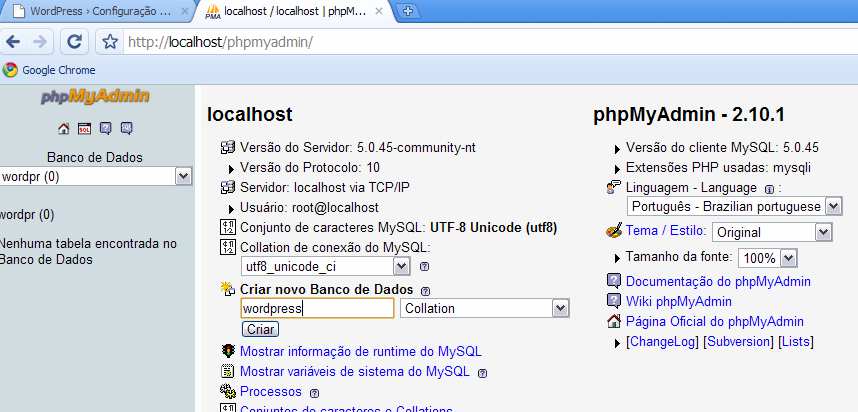This screenshot has height=412, width=858.
Task: Open the Subversion link
Action: click(738, 341)
